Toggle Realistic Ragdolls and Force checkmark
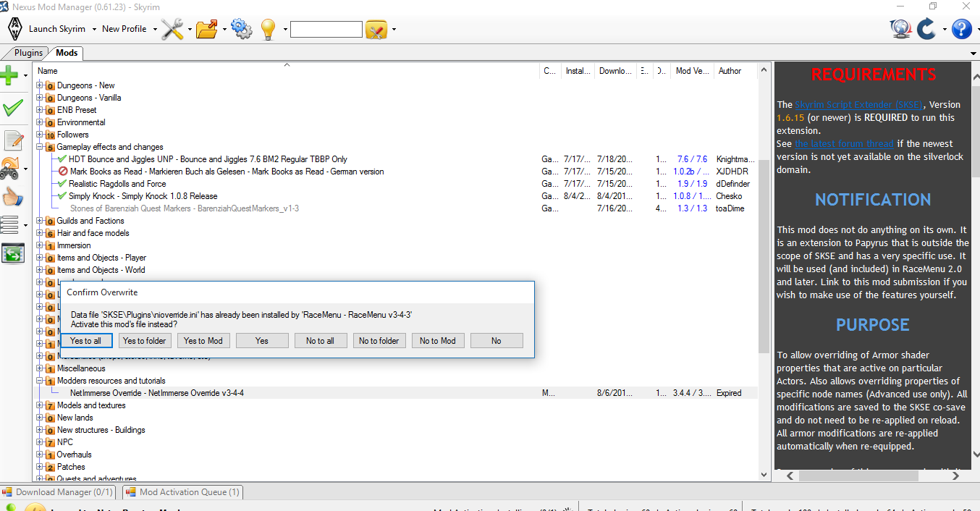Image resolution: width=980 pixels, height=511 pixels. [63, 184]
